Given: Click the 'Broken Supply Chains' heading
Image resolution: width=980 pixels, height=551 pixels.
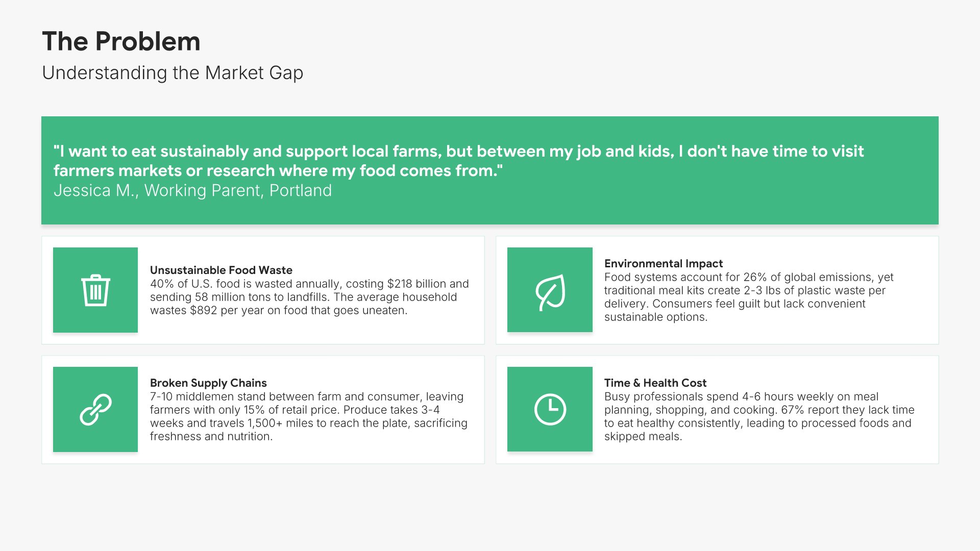Looking at the screenshot, I should pyautogui.click(x=208, y=383).
